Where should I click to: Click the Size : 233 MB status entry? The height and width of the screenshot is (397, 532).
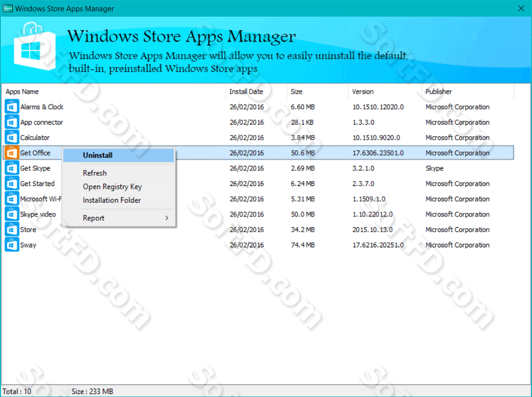pyautogui.click(x=92, y=391)
